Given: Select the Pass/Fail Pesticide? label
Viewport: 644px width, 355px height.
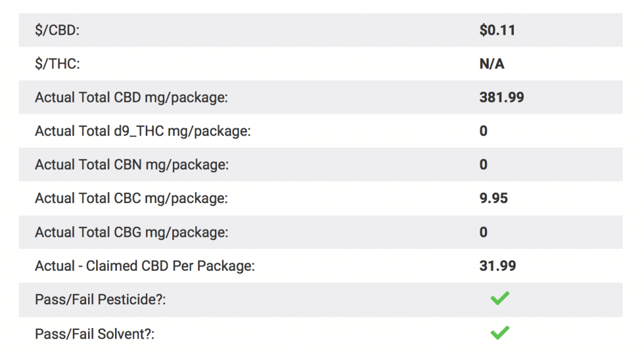Looking at the screenshot, I should click(x=100, y=300).
